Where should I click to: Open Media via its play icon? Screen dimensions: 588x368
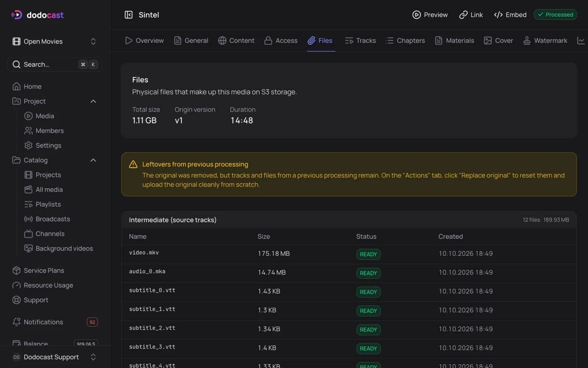(x=28, y=116)
